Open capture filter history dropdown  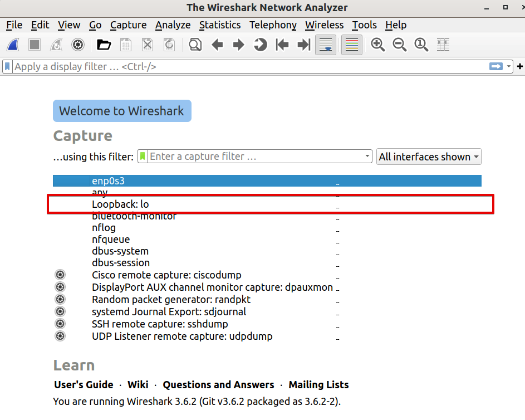pyautogui.click(x=367, y=156)
